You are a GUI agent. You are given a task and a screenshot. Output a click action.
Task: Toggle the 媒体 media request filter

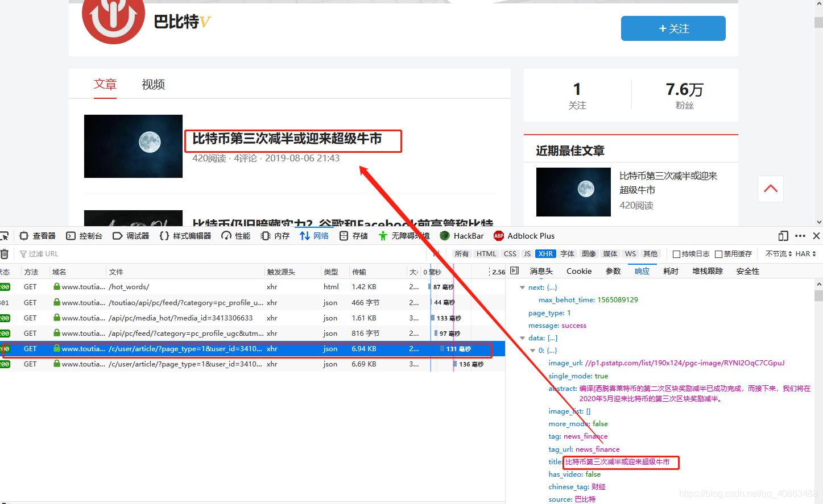coord(610,254)
